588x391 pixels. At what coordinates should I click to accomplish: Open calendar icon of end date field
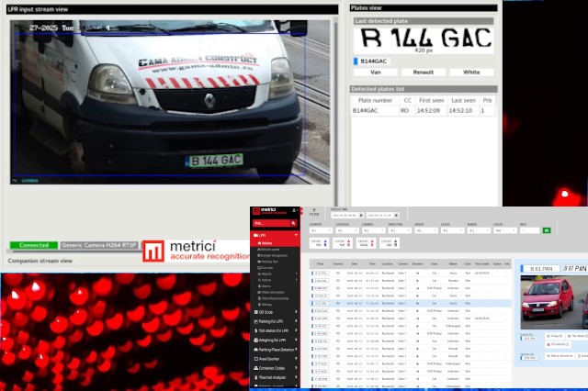[396, 216]
